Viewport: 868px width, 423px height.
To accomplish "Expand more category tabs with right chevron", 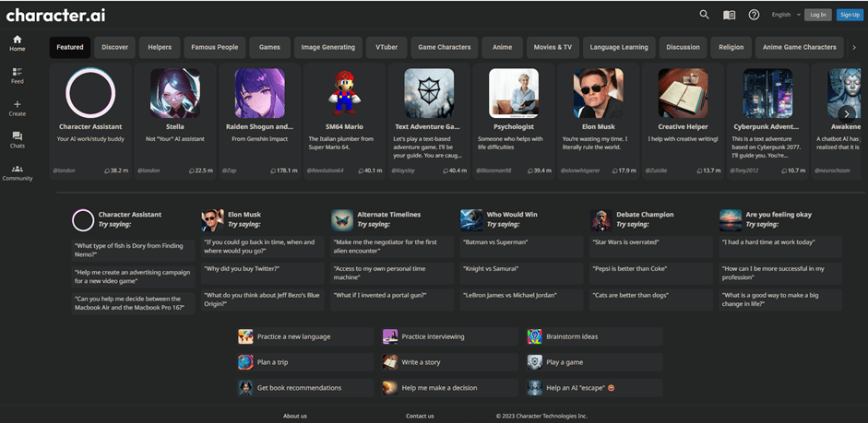I will click(x=854, y=48).
